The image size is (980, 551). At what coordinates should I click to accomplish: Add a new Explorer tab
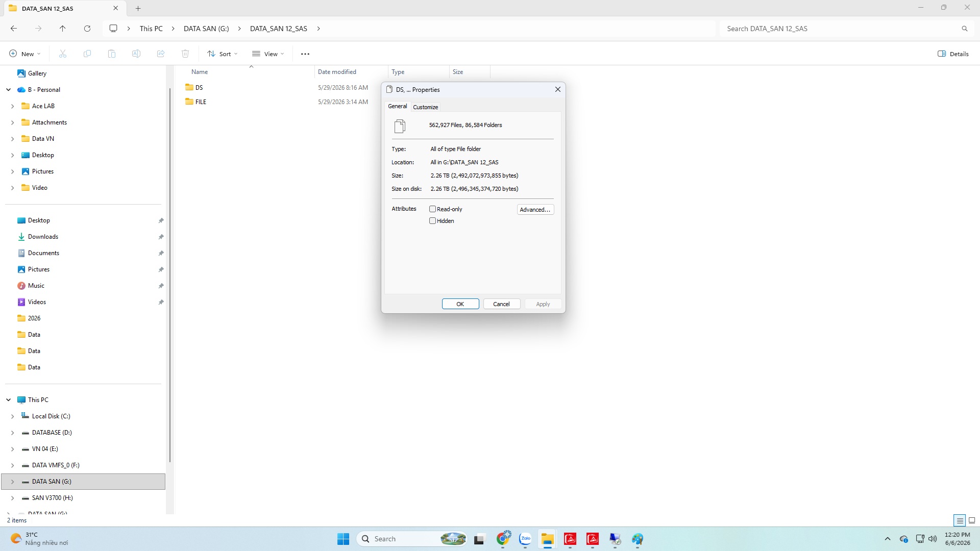point(138,8)
